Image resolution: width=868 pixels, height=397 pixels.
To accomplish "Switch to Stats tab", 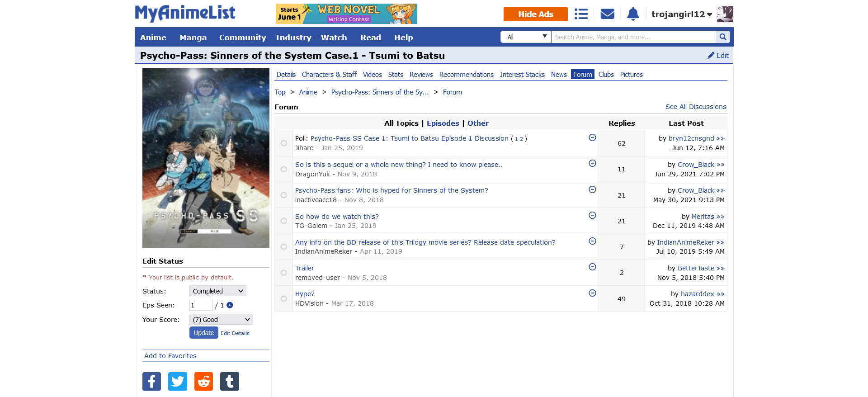I will coord(396,75).
